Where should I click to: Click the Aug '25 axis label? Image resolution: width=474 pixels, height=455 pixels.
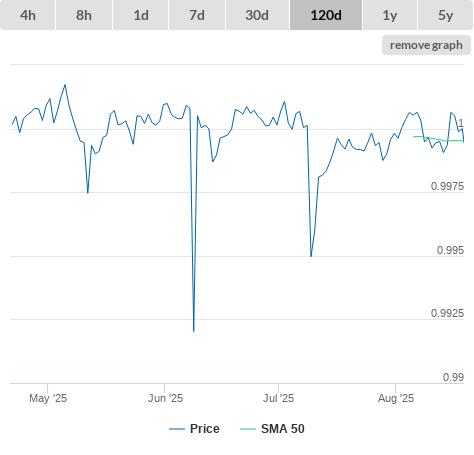396,398
